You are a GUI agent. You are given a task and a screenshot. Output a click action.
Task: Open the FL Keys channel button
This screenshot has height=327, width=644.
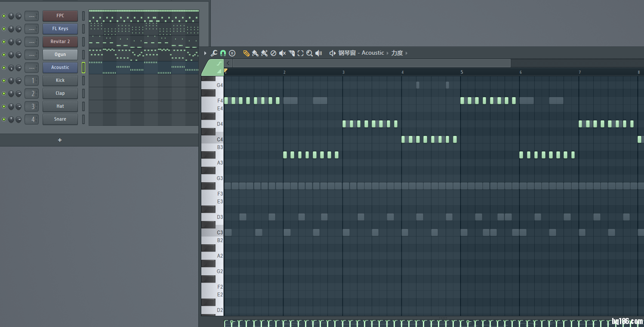coord(60,29)
